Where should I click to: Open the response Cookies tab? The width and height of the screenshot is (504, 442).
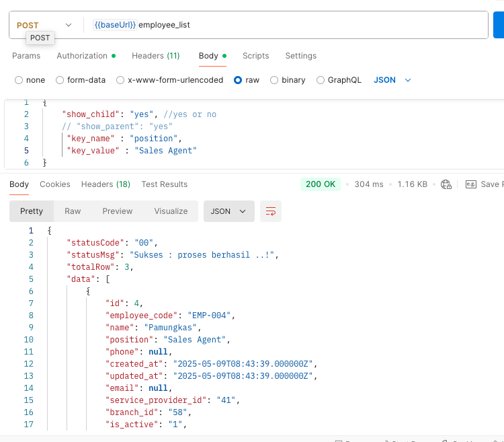[x=54, y=184]
